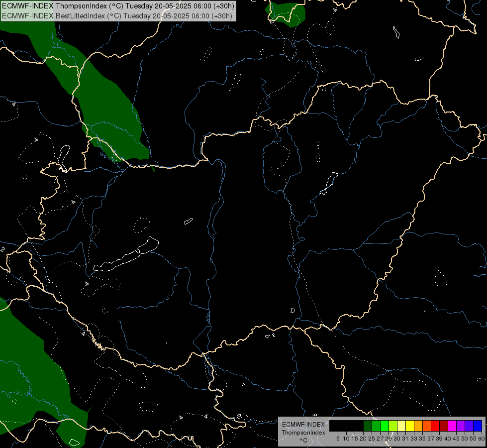This screenshot has height=448, width=487.
Task: Select the orange-red 35–37 legend swatch
Action: 427,426
